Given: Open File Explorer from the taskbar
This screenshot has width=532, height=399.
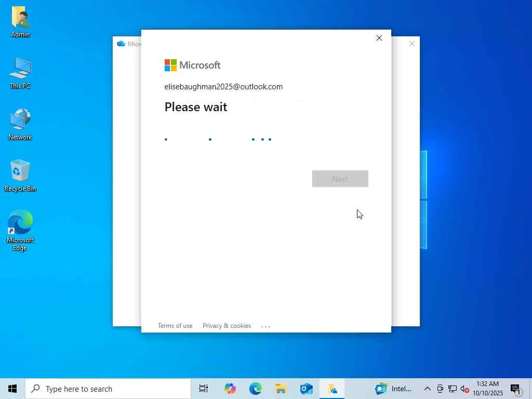Looking at the screenshot, I should pyautogui.click(x=281, y=389).
